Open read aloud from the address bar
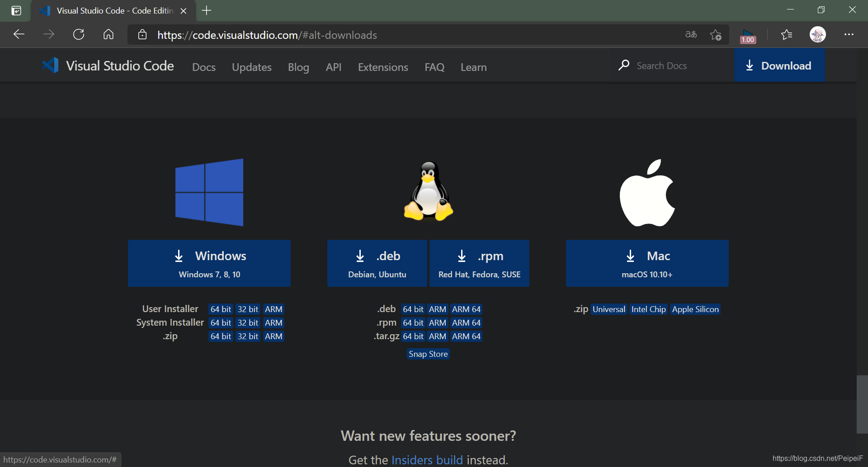The width and height of the screenshot is (868, 467). [x=690, y=34]
